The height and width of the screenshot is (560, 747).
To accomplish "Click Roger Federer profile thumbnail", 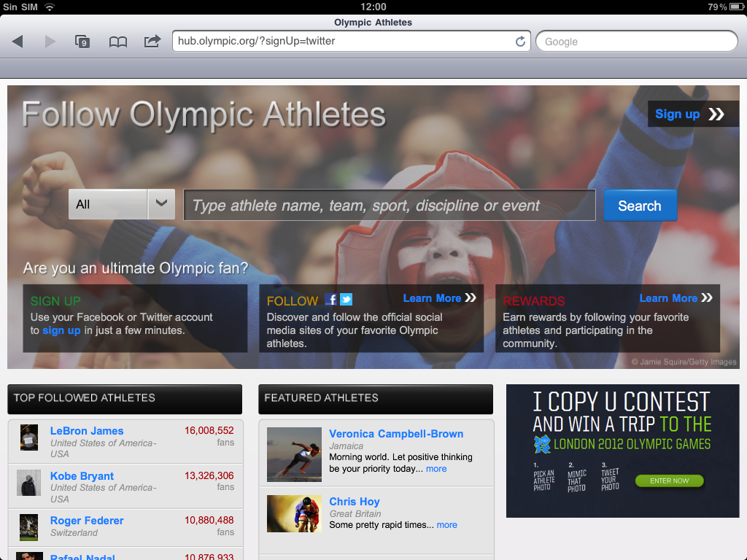I will pos(28,527).
